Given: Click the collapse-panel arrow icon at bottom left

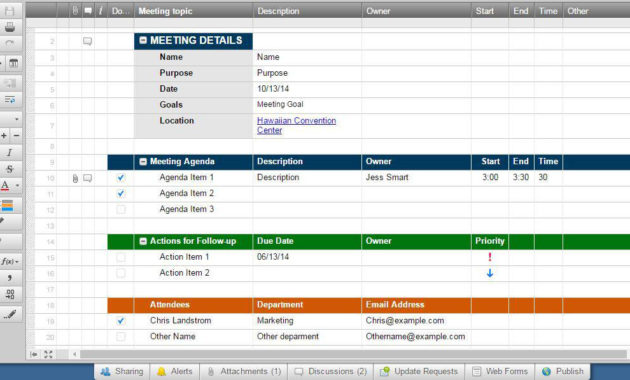Looking at the screenshot, I should [x=34, y=354].
